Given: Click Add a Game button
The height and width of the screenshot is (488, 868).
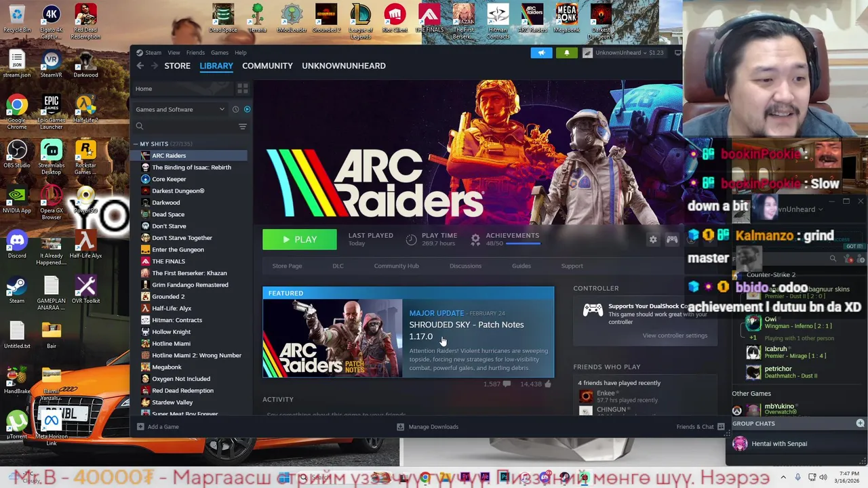Looking at the screenshot, I should [x=158, y=427].
